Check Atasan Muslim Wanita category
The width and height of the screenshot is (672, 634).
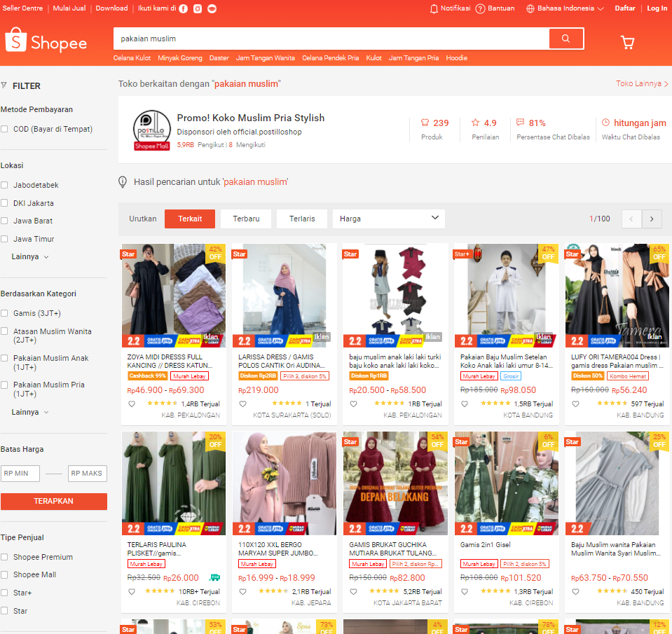point(4,331)
